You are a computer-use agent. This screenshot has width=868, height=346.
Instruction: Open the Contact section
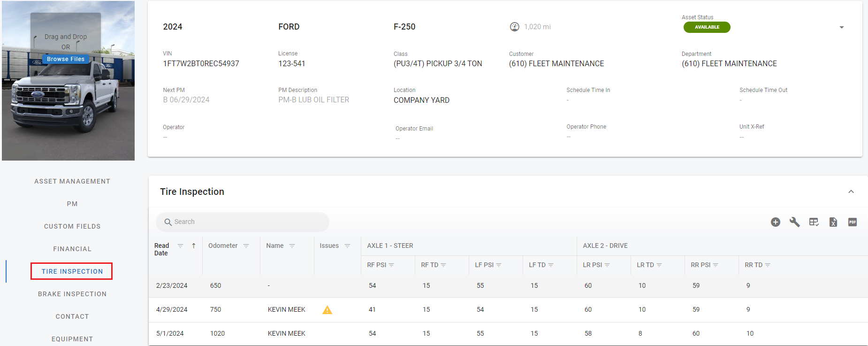(x=72, y=316)
